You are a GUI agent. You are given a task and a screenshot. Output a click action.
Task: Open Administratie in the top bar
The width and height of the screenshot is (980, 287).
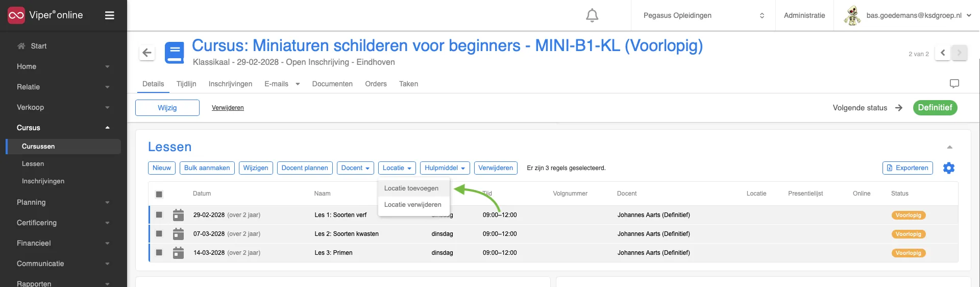pos(804,15)
